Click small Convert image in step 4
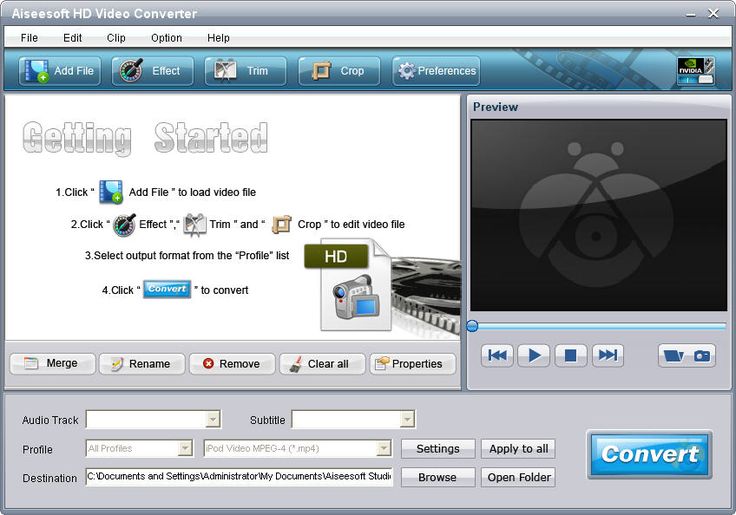Viewport: 736px width, 515px height. (167, 289)
